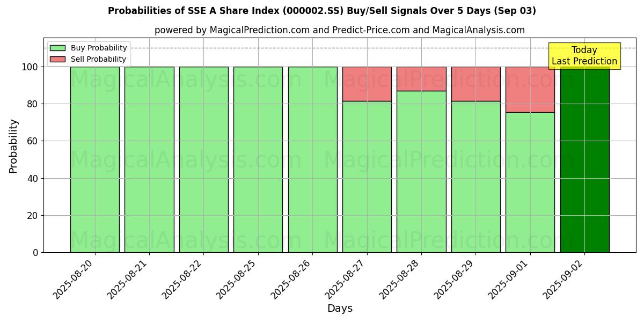Click the green bar for 2025-08-25
The image size is (644, 322).
258,159
